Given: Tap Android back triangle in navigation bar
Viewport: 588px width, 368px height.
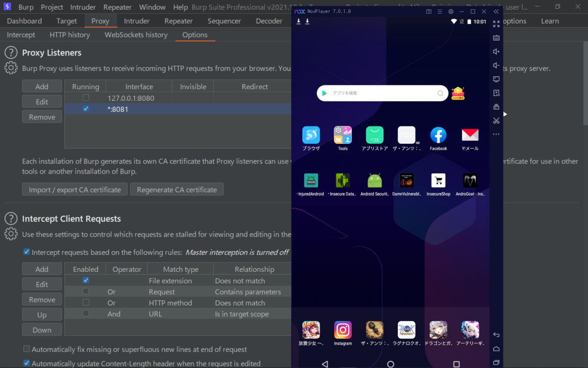Looking at the screenshot, I should click(x=324, y=364).
